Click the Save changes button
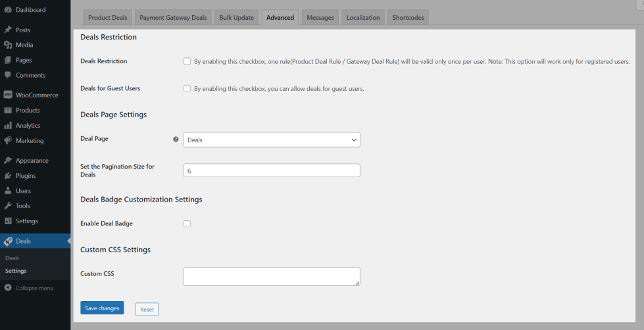 point(102,308)
